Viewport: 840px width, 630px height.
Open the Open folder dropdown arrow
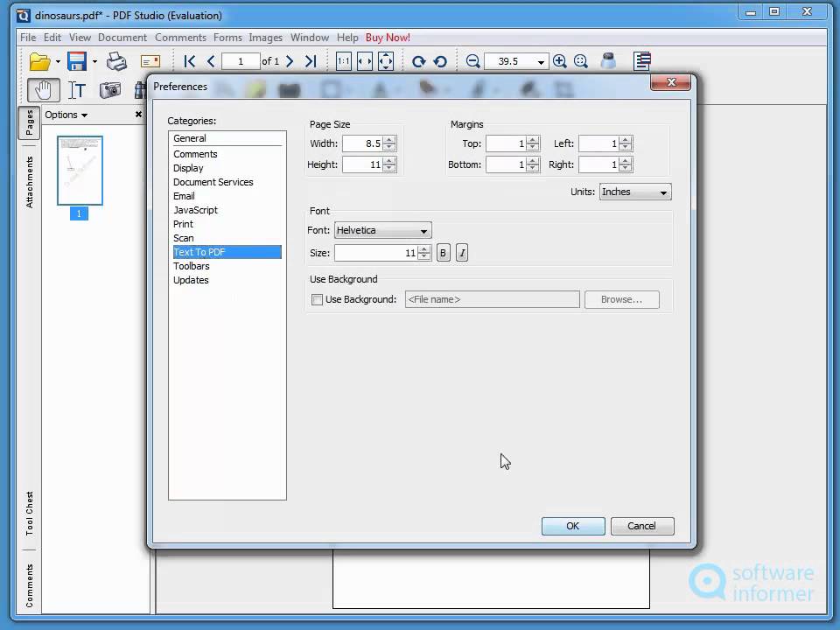pos(58,61)
